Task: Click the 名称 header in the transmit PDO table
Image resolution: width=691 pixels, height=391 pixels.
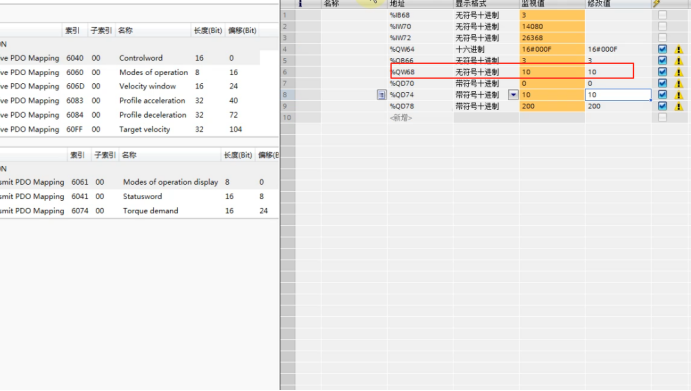Action: pyautogui.click(x=129, y=155)
